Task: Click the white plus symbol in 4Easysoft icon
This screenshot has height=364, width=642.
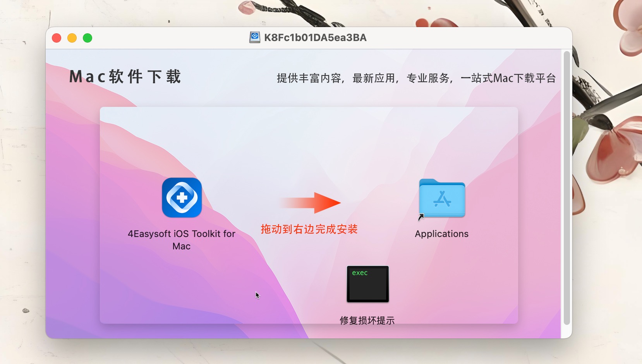Action: (x=182, y=198)
